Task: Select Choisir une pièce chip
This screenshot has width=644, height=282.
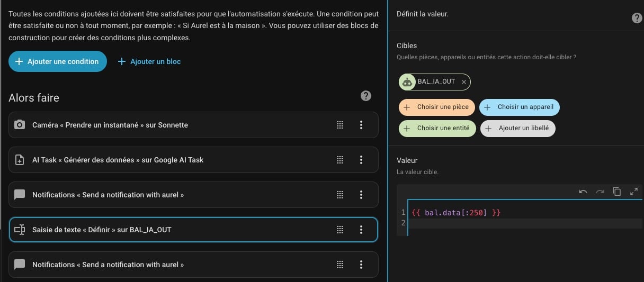Action: (437, 107)
